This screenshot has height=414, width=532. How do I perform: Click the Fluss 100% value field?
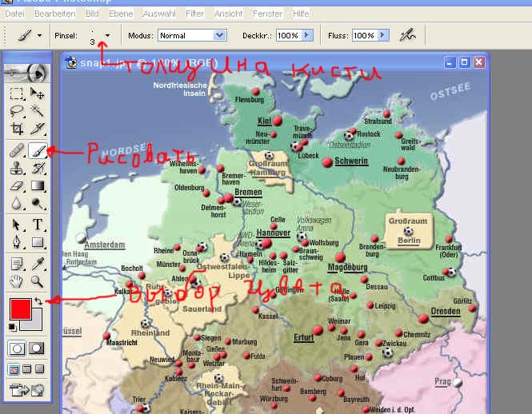pyautogui.click(x=365, y=35)
